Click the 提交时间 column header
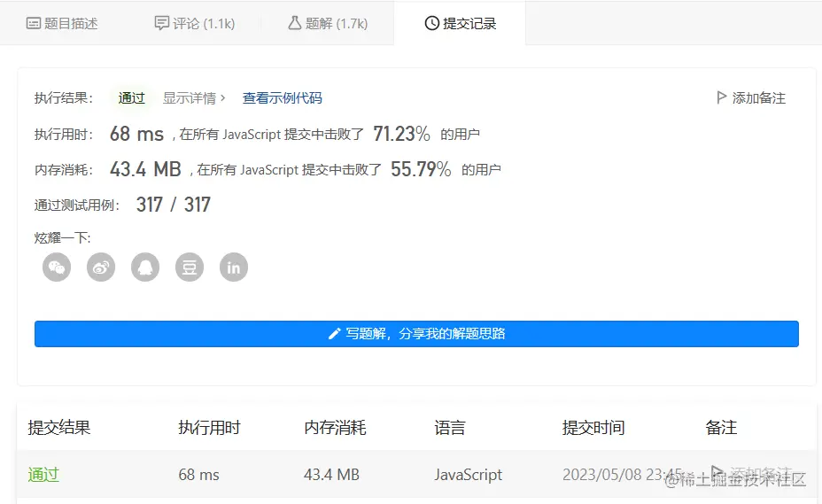 tap(593, 428)
